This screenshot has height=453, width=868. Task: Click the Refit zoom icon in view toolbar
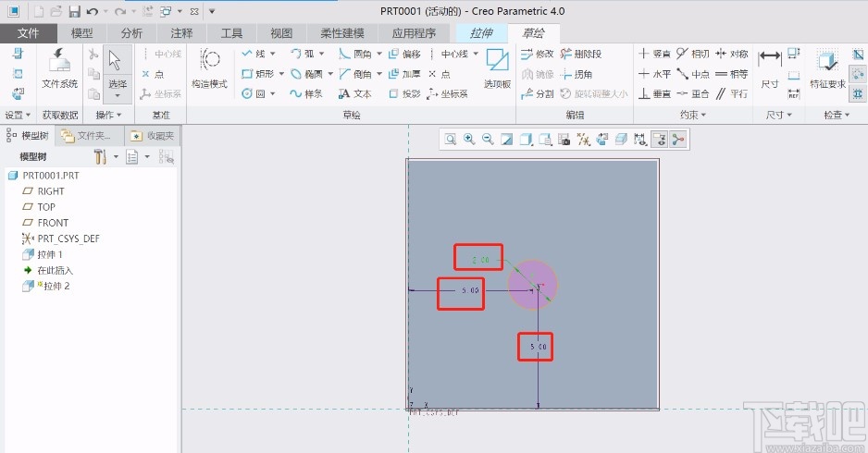click(451, 140)
